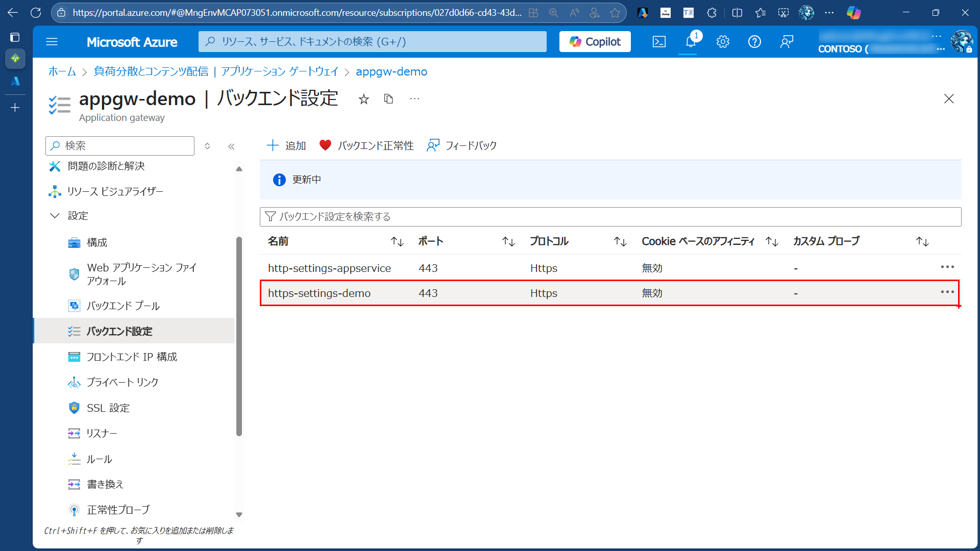The height and width of the screenshot is (551, 980).
Task: Open the help and support icon
Action: tap(754, 42)
